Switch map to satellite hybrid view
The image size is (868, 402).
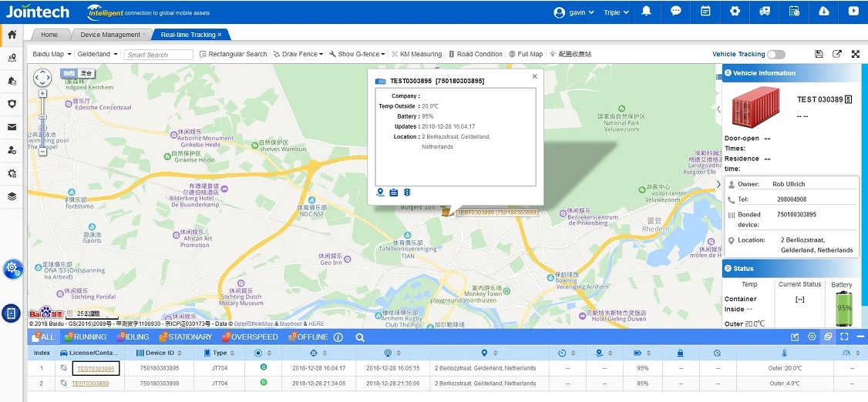87,73
